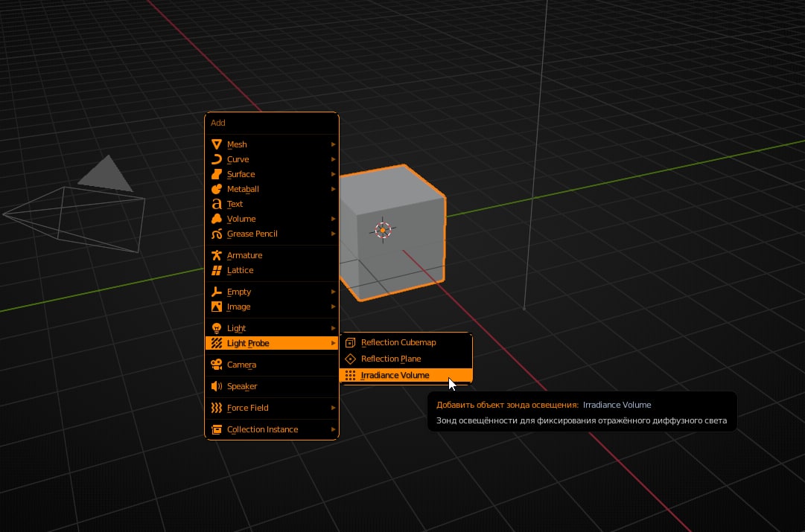805x532 pixels.
Task: Expand the Collection Instance submenu arrow
Action: click(333, 429)
